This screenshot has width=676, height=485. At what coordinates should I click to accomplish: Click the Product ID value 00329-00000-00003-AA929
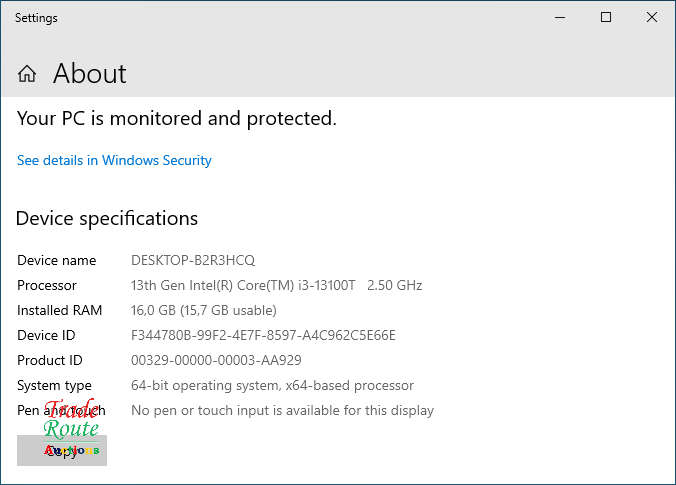pos(216,360)
